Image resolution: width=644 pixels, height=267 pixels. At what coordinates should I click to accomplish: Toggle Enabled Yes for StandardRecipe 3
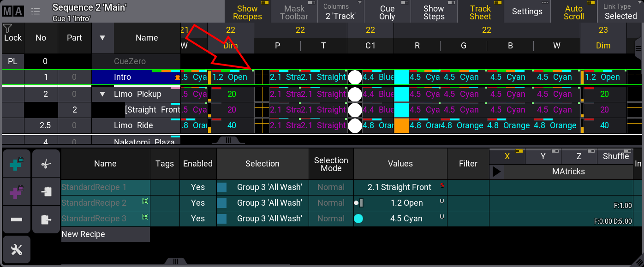198,219
